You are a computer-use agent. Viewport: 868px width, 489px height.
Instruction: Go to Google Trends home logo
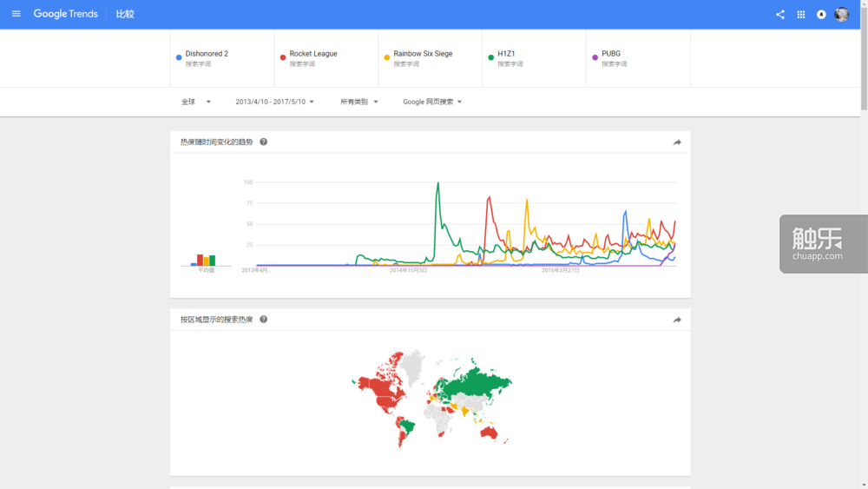coord(66,15)
